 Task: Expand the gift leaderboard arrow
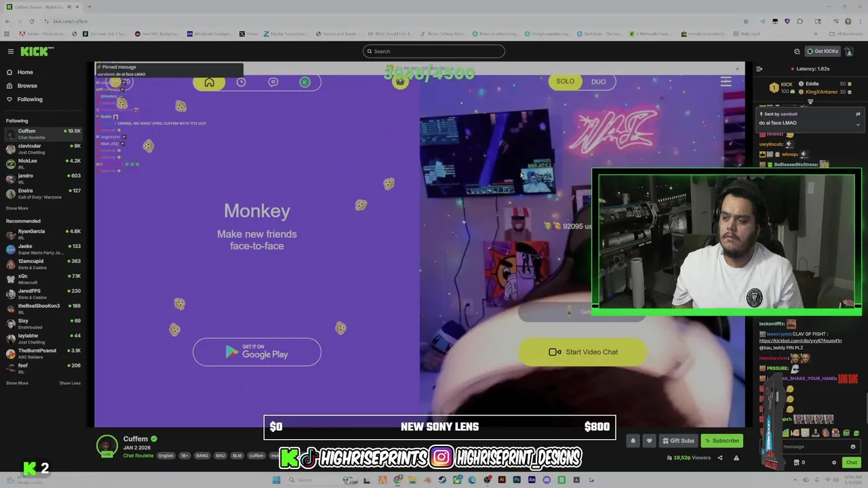coord(810,102)
